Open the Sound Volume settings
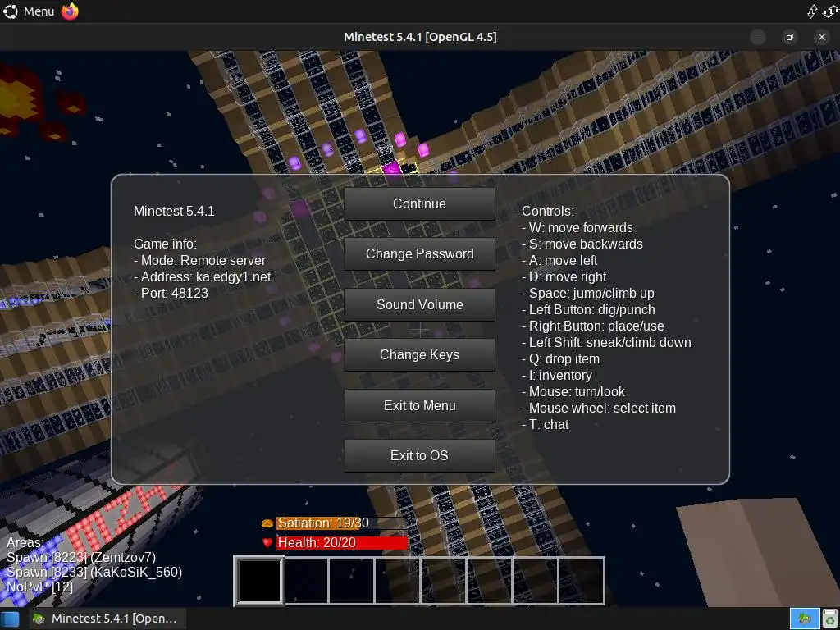Screen dimensions: 840x630 coord(419,304)
